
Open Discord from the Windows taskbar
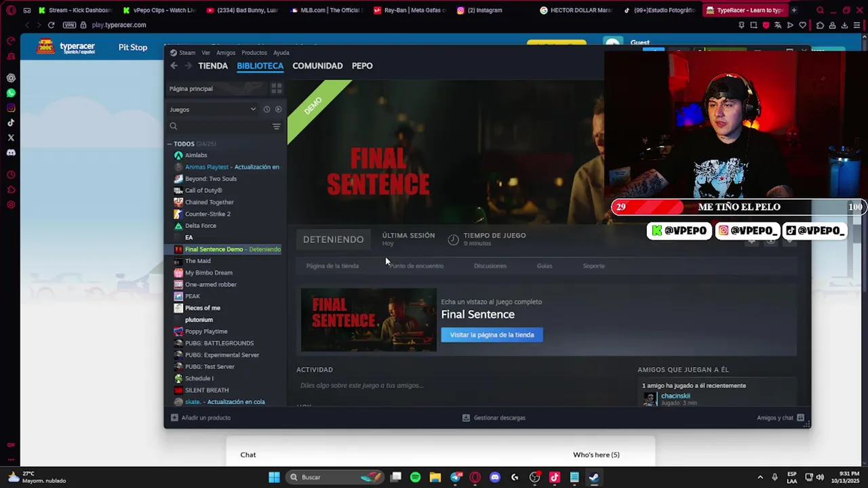click(x=495, y=477)
